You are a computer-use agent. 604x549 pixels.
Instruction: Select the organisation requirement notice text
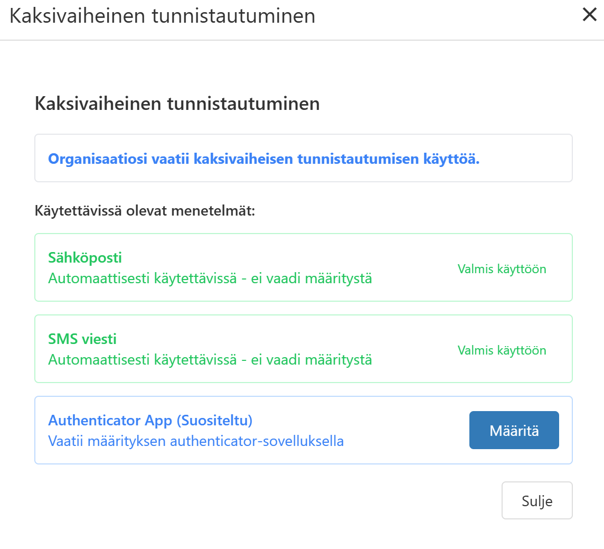264,159
